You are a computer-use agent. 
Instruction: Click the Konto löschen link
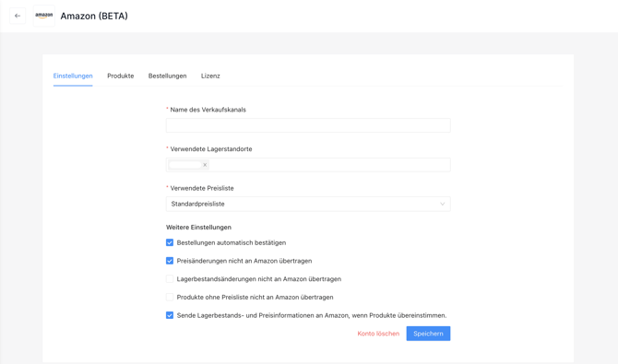point(378,334)
